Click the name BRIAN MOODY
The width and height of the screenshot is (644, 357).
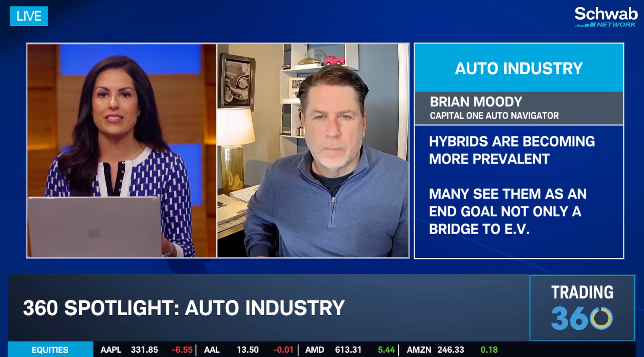click(x=476, y=102)
